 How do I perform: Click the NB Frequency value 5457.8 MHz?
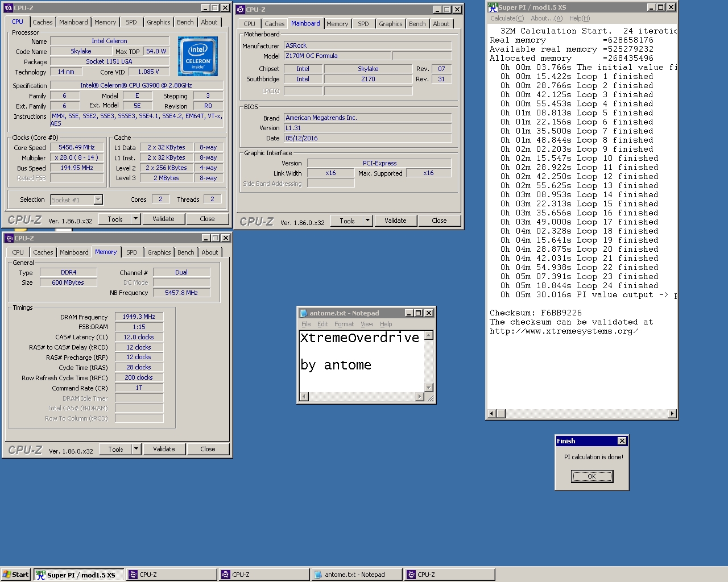coord(181,293)
